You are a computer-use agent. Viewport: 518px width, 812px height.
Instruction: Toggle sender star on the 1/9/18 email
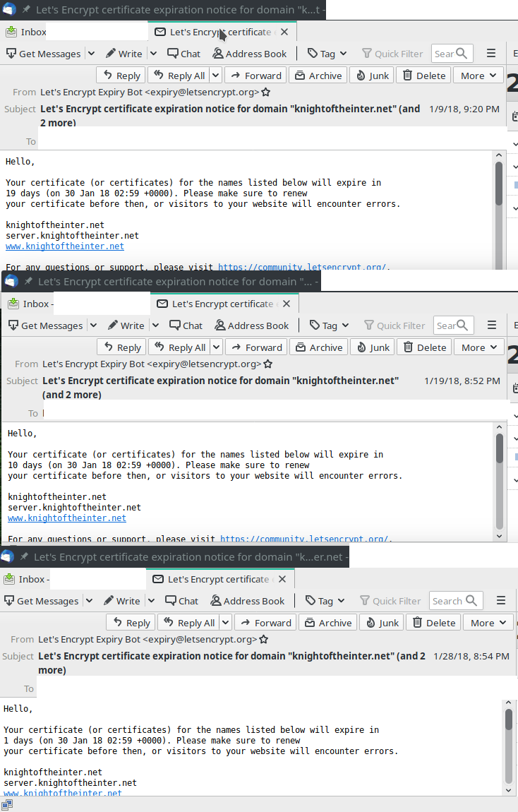click(x=266, y=92)
